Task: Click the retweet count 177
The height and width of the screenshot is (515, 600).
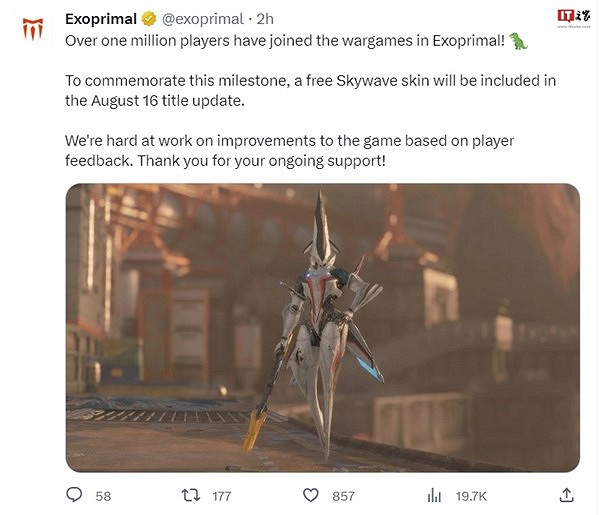Action: 222,496
